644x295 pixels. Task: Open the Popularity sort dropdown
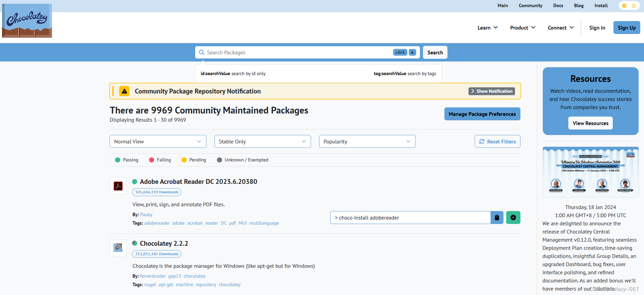click(x=367, y=141)
